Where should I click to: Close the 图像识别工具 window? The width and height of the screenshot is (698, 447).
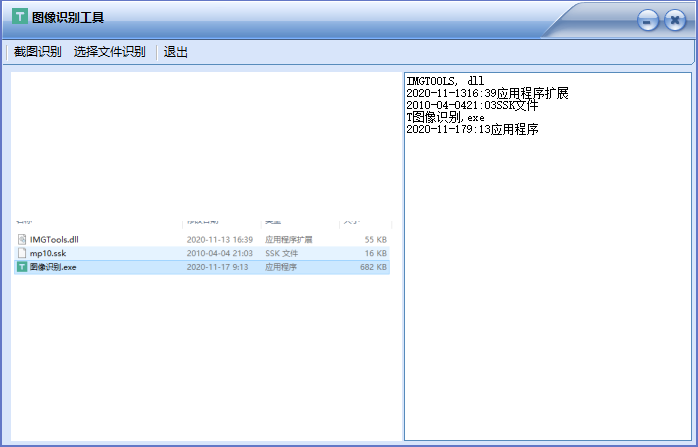[x=675, y=20]
